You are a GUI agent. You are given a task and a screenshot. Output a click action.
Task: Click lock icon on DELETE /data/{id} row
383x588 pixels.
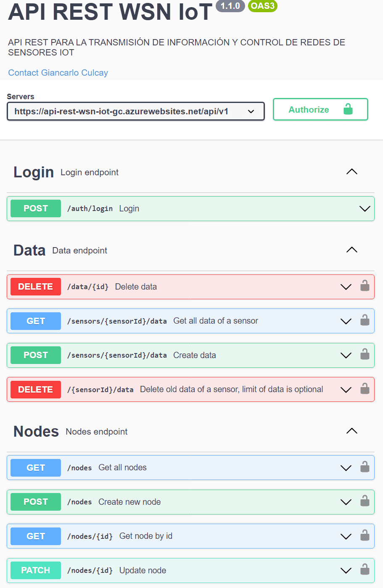[x=365, y=286]
